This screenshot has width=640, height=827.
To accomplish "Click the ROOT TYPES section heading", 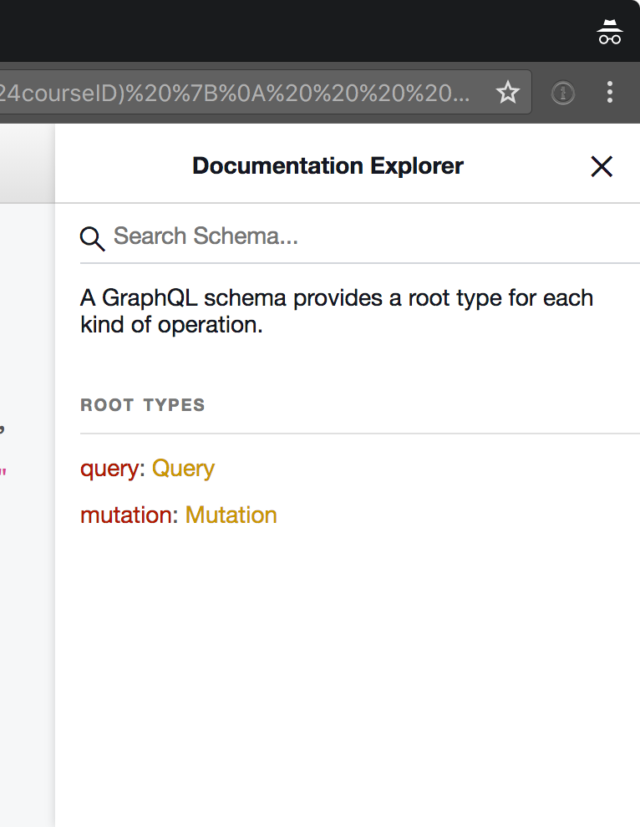I will [x=142, y=405].
